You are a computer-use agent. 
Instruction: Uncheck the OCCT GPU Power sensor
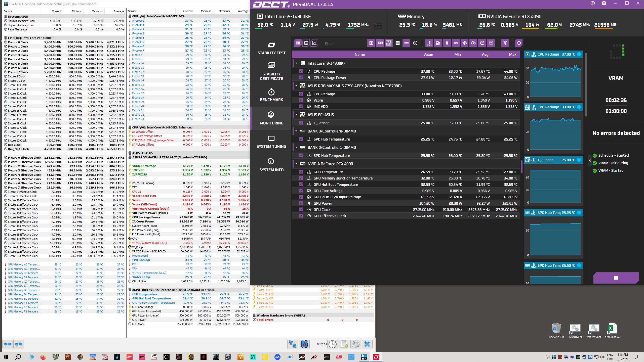[x=301, y=203]
